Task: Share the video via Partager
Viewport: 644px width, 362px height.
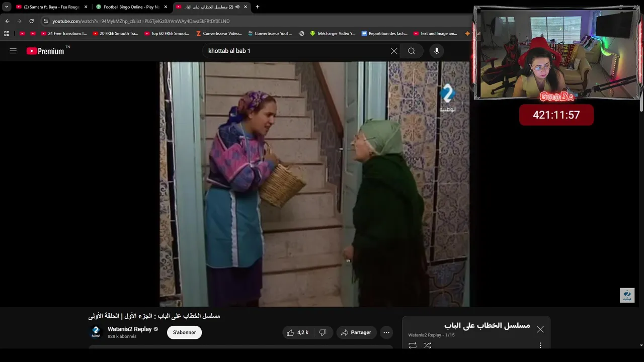Action: (356, 332)
